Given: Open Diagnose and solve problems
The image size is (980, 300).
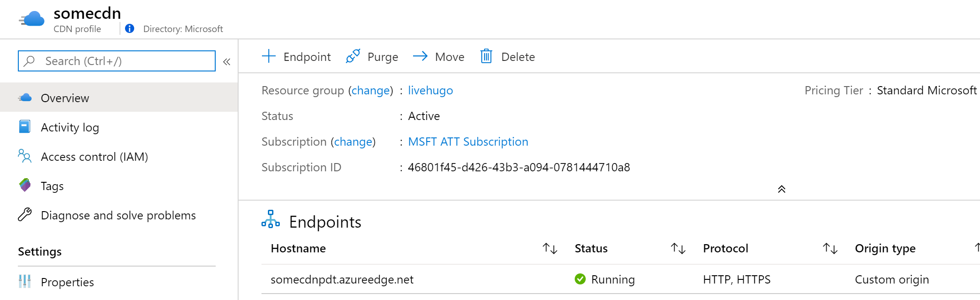Looking at the screenshot, I should tap(118, 215).
